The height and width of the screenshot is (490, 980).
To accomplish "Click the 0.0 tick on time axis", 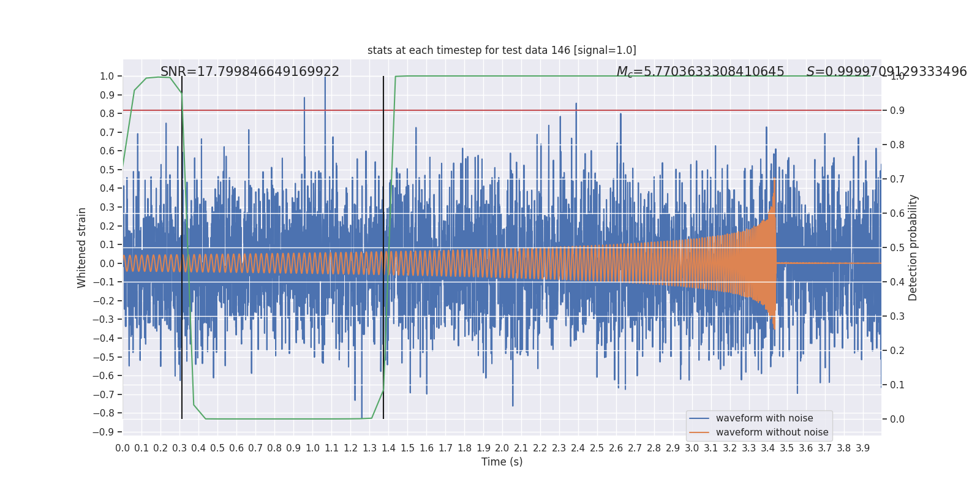I will click(x=123, y=448).
